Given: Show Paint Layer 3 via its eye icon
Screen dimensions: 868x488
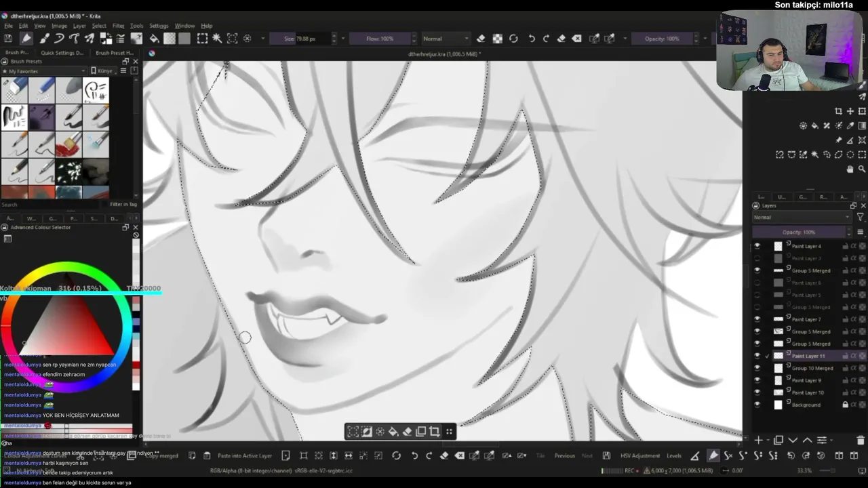Looking at the screenshot, I should pyautogui.click(x=757, y=258).
